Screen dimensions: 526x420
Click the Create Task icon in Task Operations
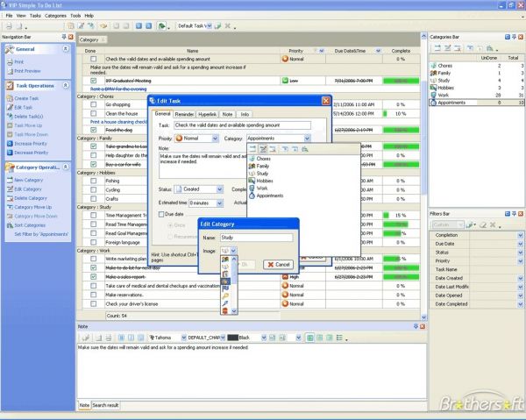point(10,98)
